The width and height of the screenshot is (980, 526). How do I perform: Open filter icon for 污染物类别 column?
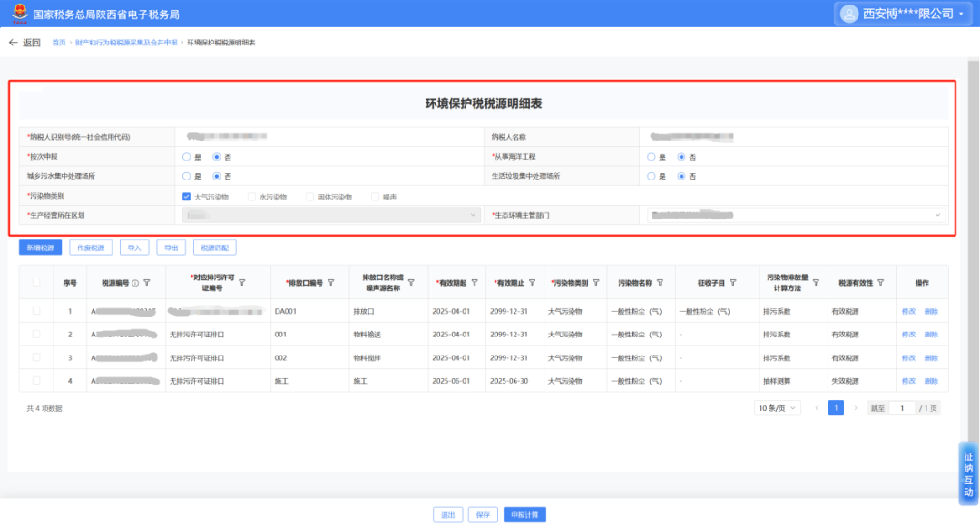click(x=595, y=283)
